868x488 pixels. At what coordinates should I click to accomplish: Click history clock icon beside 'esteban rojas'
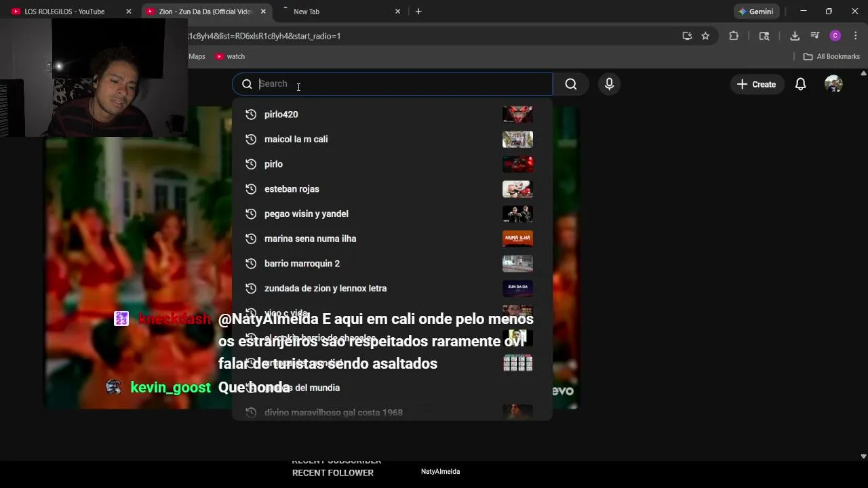tap(251, 189)
